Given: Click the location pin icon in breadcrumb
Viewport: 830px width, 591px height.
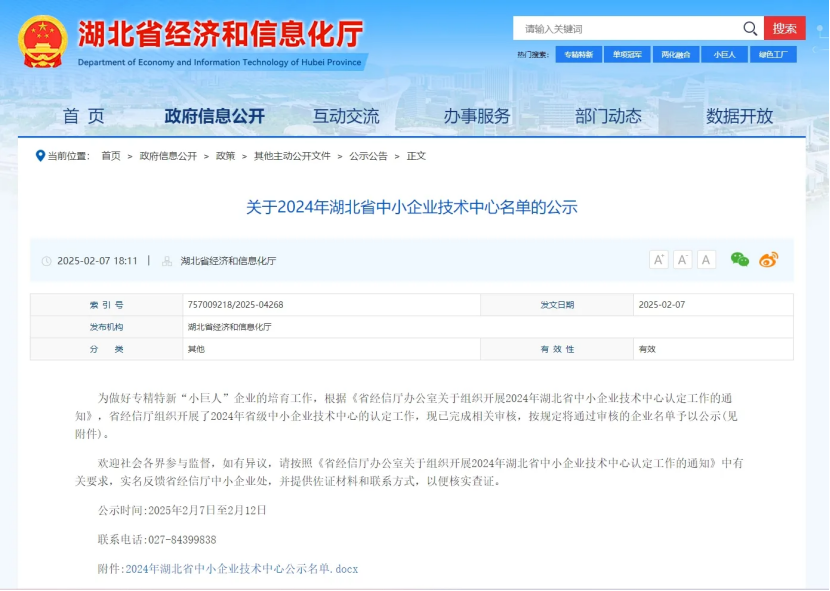Looking at the screenshot, I should 40,156.
